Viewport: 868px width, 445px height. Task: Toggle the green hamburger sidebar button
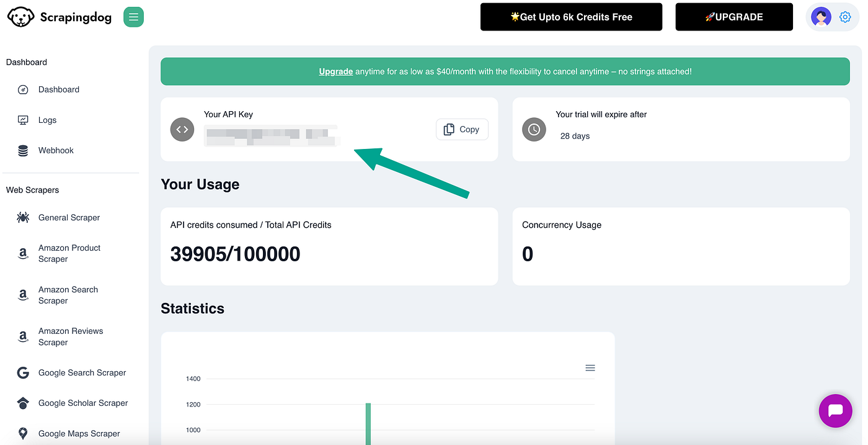tap(133, 17)
